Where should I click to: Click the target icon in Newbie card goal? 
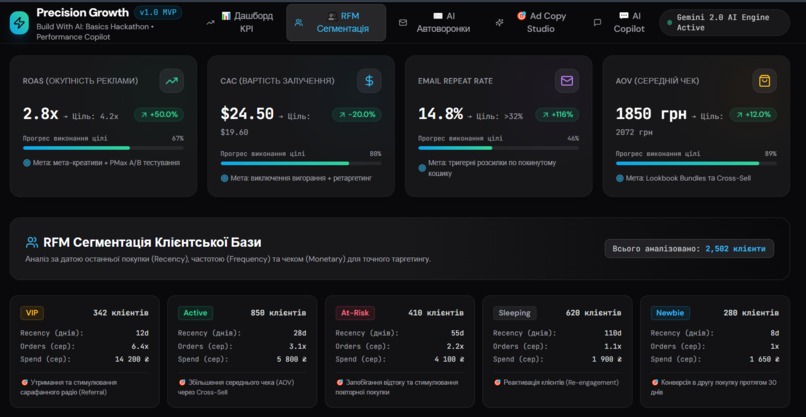coord(655,383)
